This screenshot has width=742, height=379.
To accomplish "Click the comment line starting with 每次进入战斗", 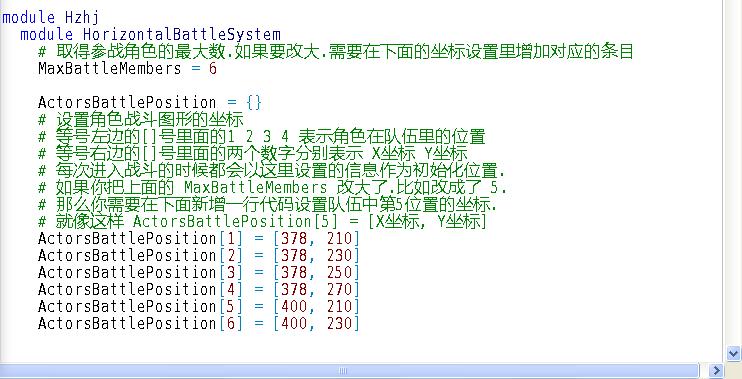I will click(272, 171).
